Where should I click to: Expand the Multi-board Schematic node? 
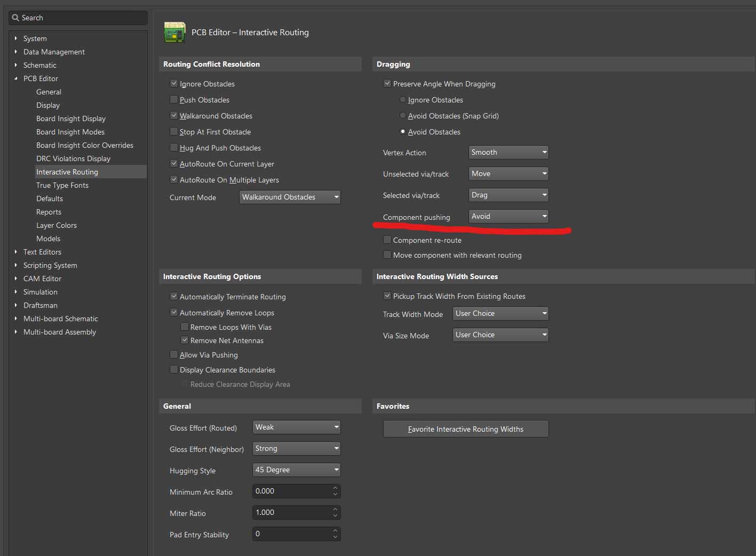[x=16, y=319]
